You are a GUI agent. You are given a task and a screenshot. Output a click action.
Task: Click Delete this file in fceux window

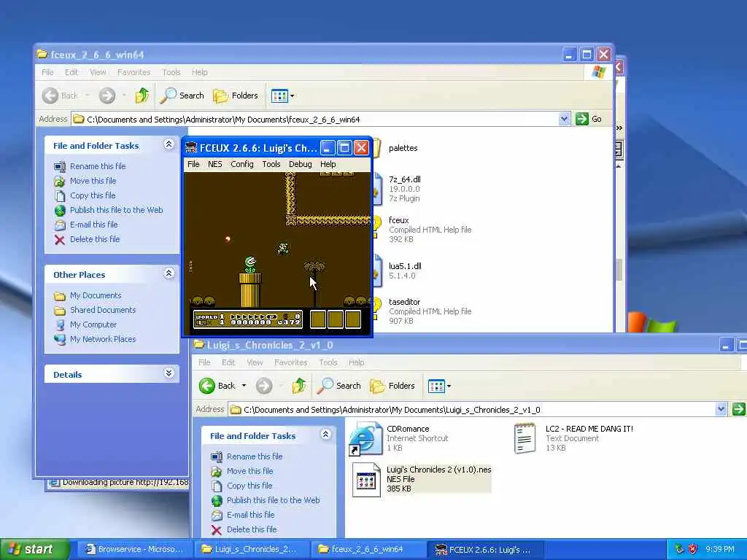95,239
